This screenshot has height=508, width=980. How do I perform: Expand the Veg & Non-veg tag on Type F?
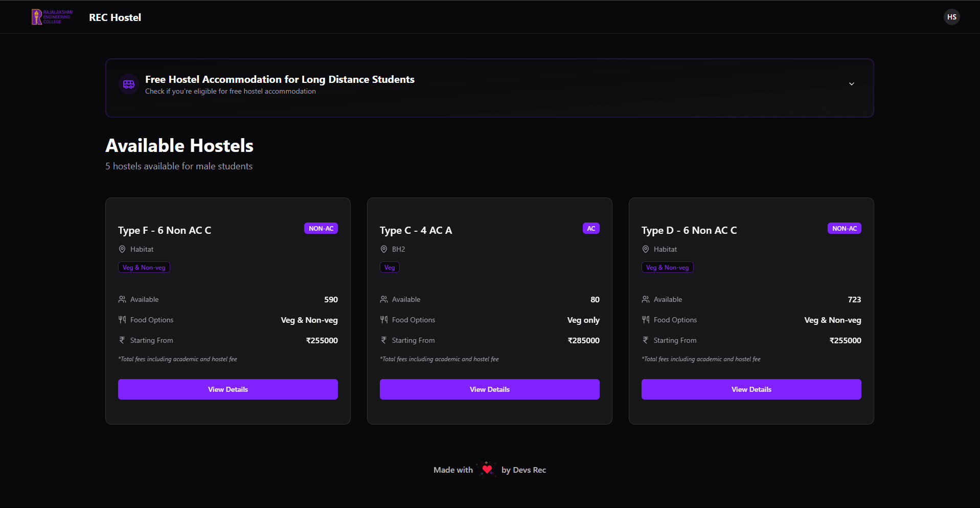(x=144, y=267)
